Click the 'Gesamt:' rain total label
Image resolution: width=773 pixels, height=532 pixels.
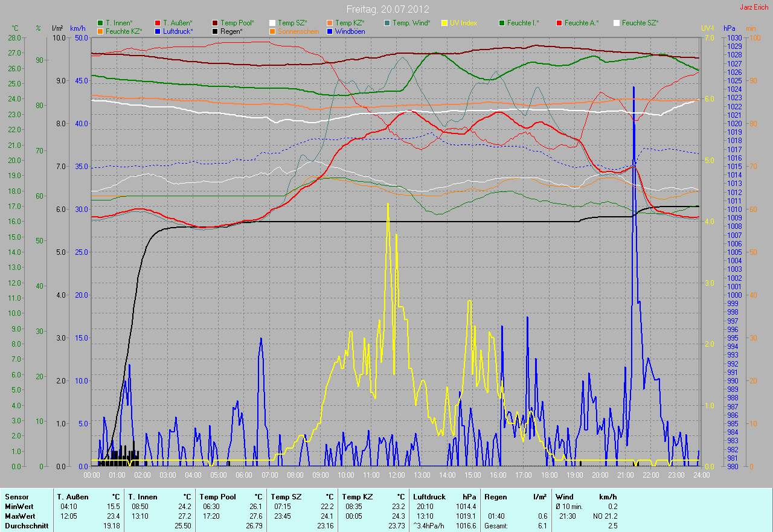coord(496,526)
